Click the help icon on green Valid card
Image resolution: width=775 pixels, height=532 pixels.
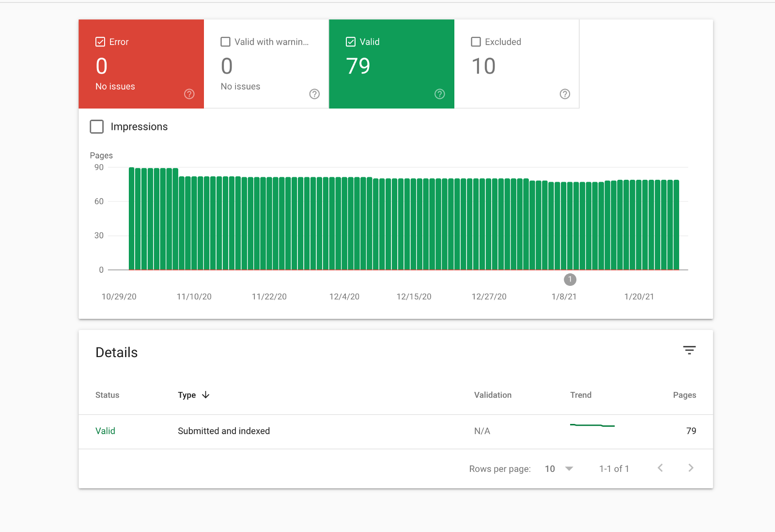click(x=439, y=94)
